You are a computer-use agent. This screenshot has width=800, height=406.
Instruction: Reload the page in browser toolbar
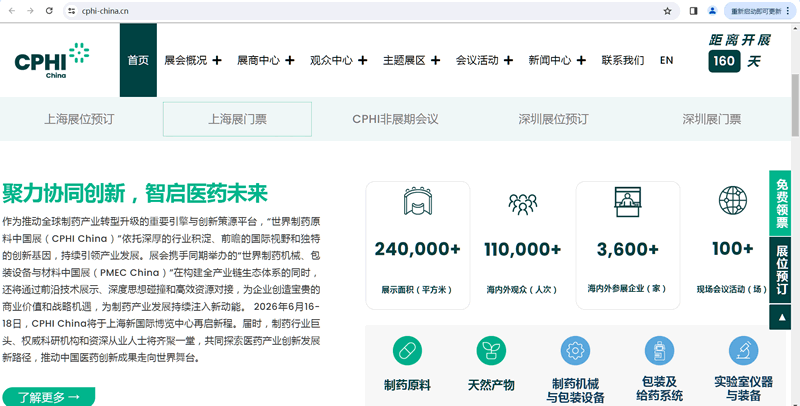49,11
